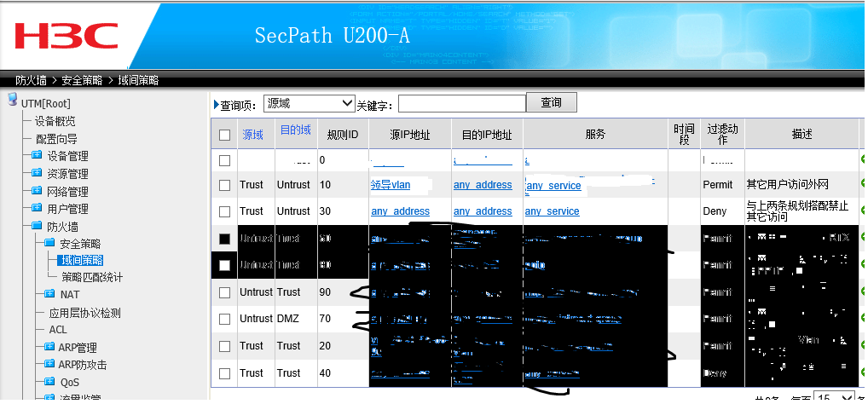Open rule 30 any_service link
868x404 pixels.
(552, 211)
